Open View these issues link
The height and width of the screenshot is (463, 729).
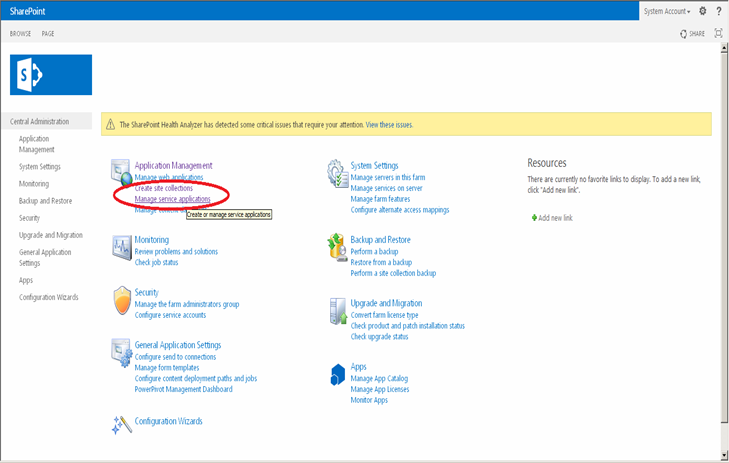click(x=389, y=125)
